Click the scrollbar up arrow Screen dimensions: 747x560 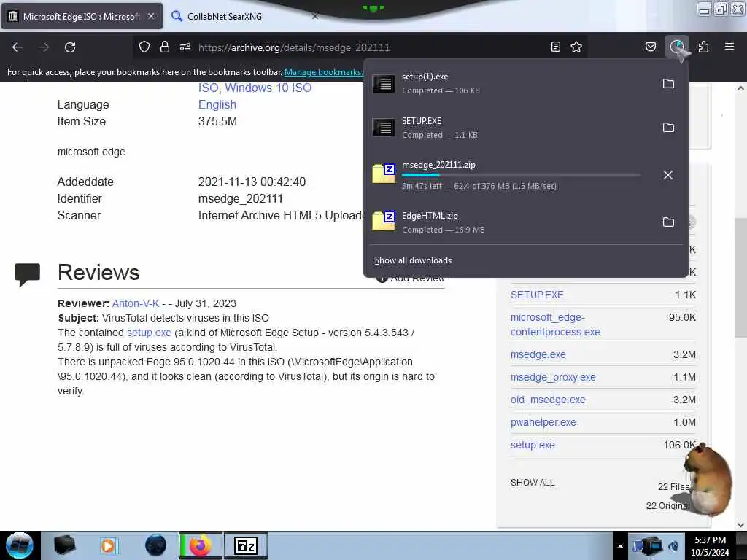(x=740, y=88)
